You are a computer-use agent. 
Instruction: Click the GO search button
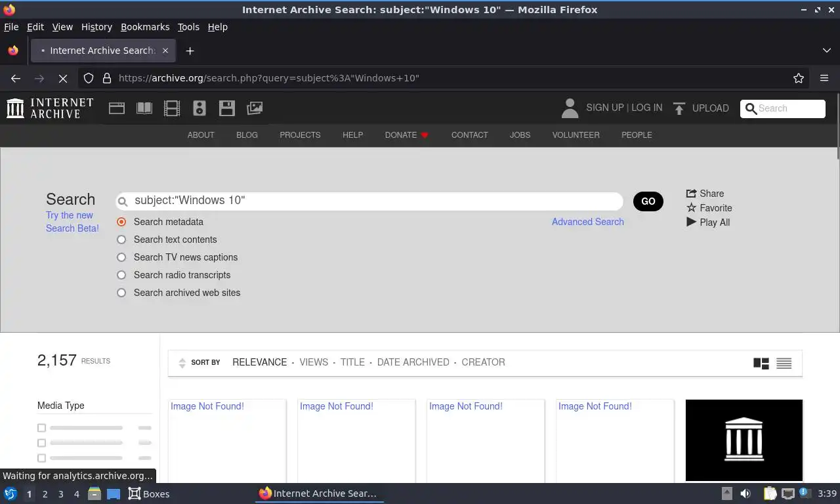(x=648, y=201)
